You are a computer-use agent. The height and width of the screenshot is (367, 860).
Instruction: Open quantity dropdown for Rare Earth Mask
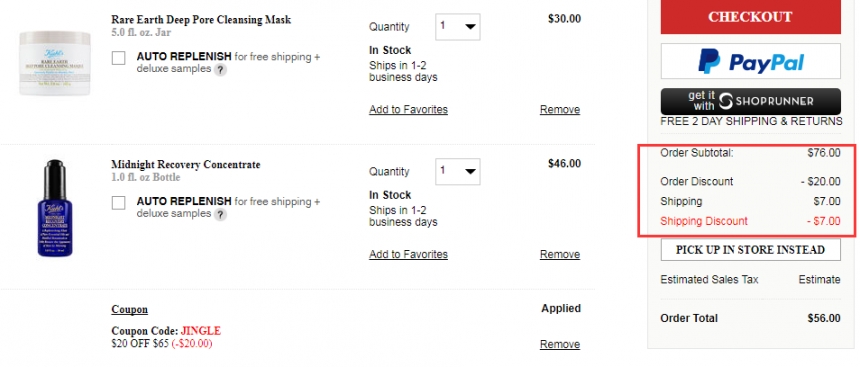pyautogui.click(x=457, y=27)
